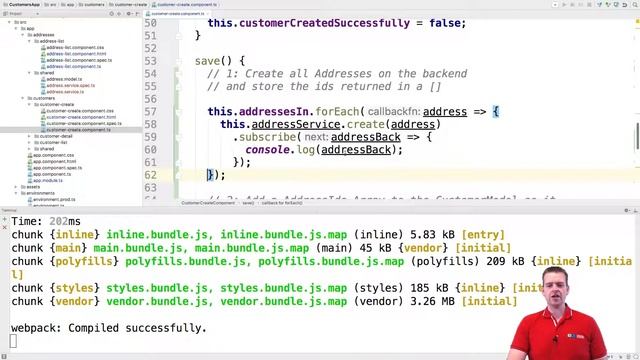The width and height of the screenshot is (640, 360).
Task: Collapse the customer-create folder
Action: click(x=29, y=104)
